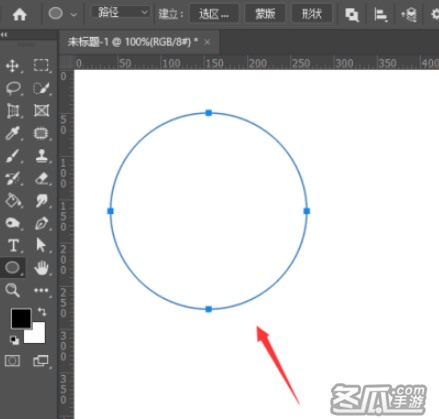Select the Eyedropper tool
This screenshot has height=419, width=439.
[x=12, y=133]
